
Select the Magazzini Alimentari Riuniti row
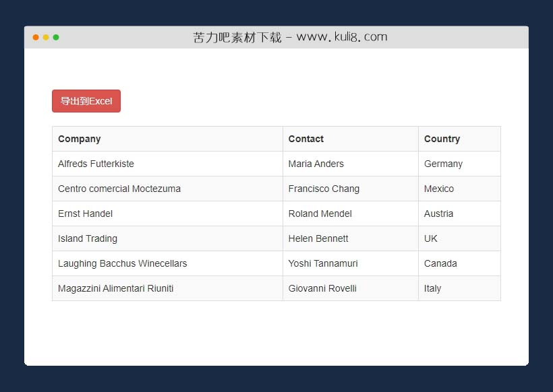(x=115, y=288)
